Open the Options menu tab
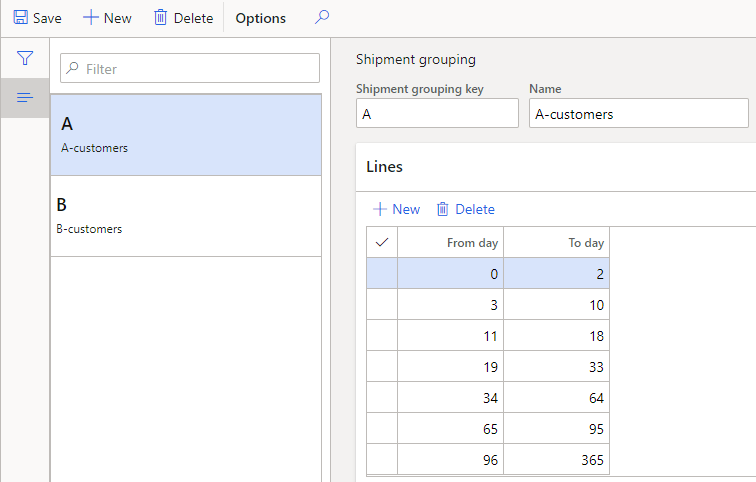756x482 pixels. [260, 18]
